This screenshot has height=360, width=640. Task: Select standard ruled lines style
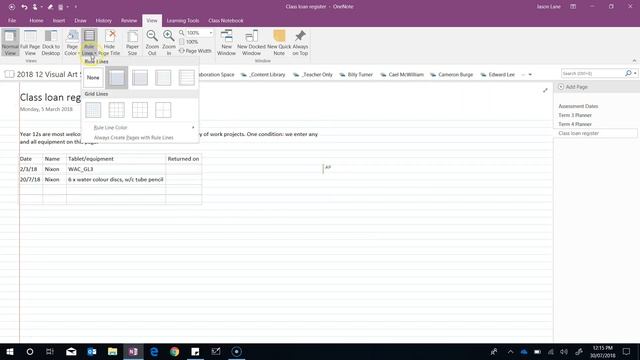[x=163, y=78]
